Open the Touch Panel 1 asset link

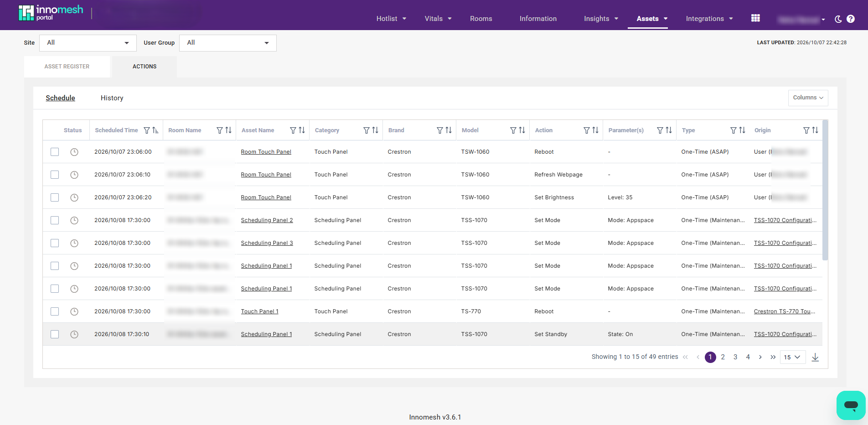click(x=259, y=311)
